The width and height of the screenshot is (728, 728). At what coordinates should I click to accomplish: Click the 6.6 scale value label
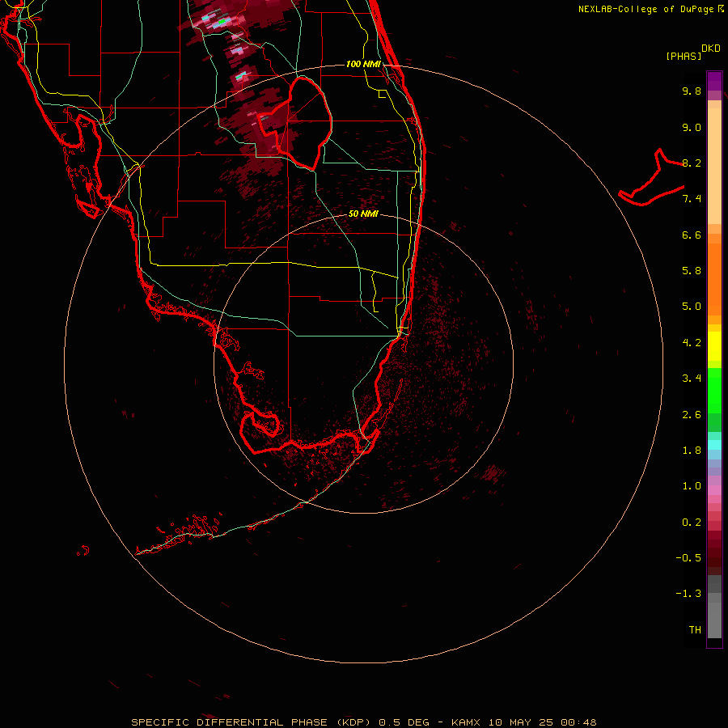pyautogui.click(x=692, y=235)
